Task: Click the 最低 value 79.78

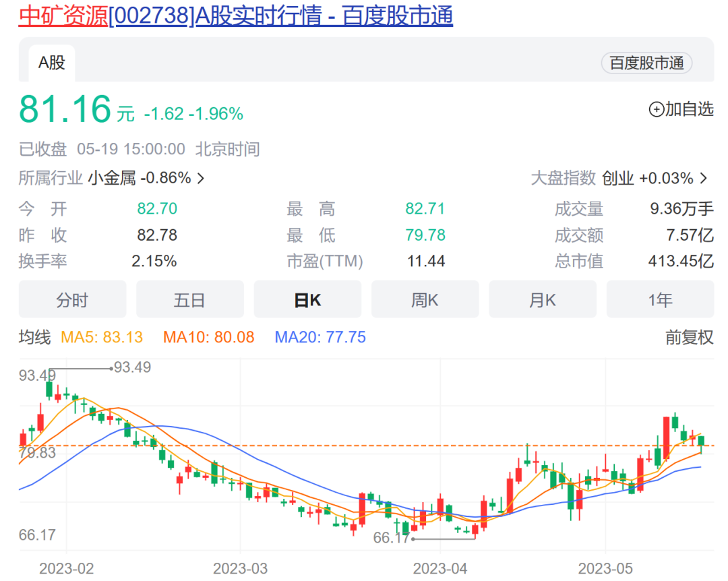Action: (x=425, y=235)
